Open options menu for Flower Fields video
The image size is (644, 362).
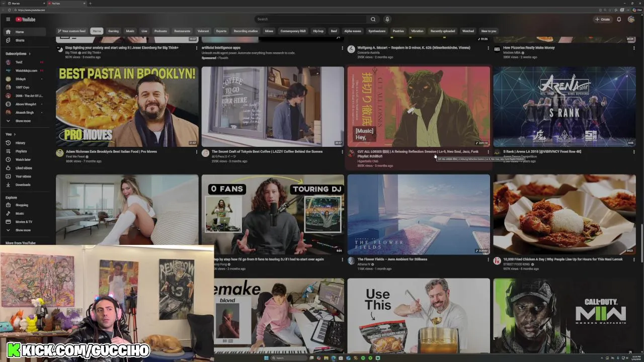click(488, 259)
